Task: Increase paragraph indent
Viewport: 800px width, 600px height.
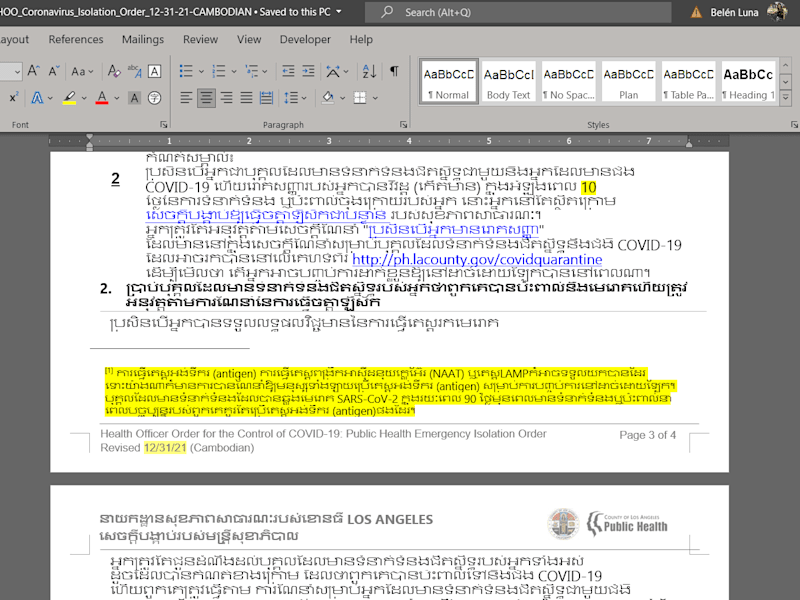Action: [x=308, y=71]
